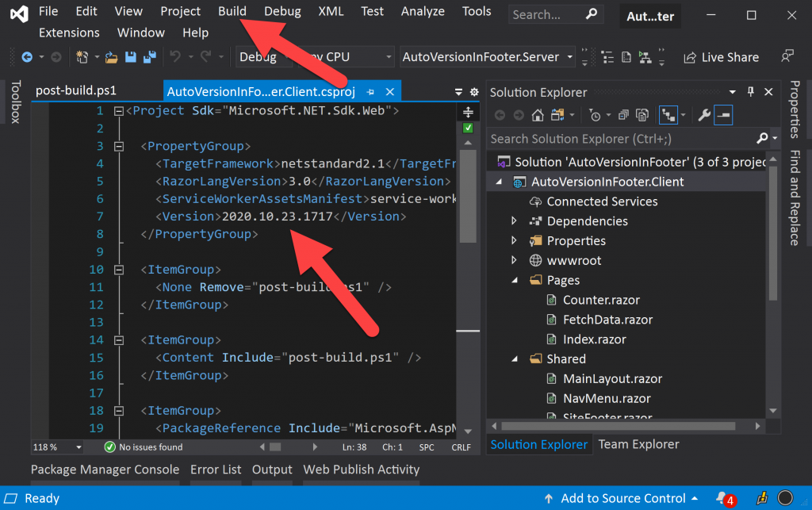Collapse the Project element on line 1
The height and width of the screenshot is (510, 812).
tap(119, 111)
